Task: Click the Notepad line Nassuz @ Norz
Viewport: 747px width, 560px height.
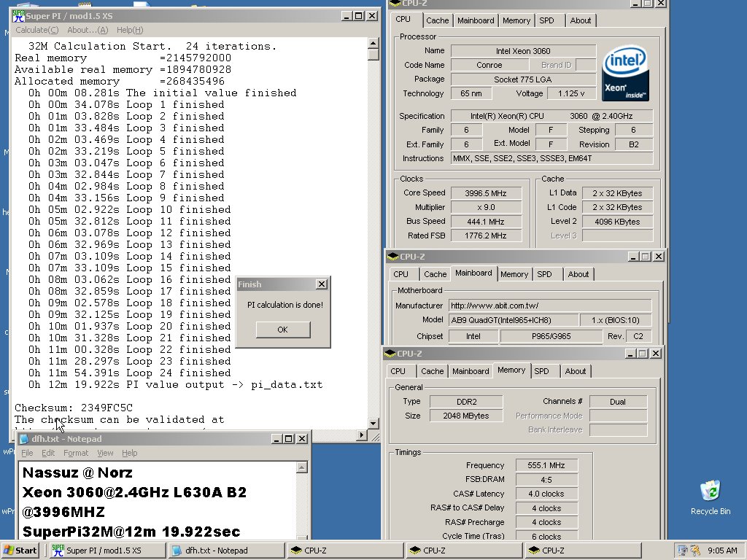Action: click(77, 472)
